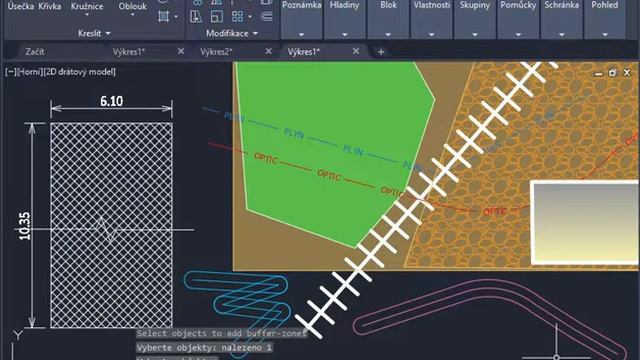The image size is (640, 360).
Task: Expand the Blok panel
Action: pyautogui.click(x=388, y=35)
